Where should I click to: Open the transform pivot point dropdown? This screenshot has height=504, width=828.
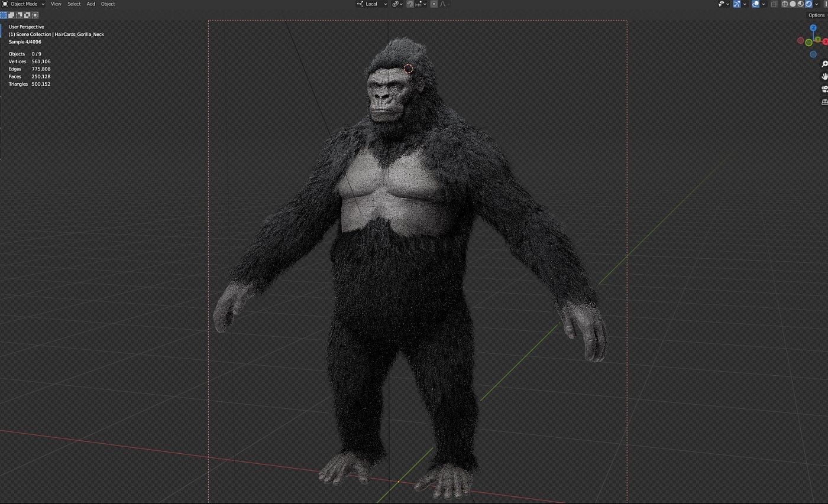point(397,4)
